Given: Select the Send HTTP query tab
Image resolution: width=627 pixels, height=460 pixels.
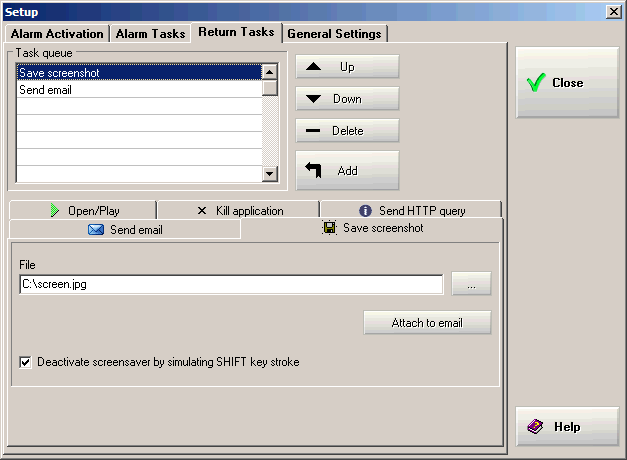Looking at the screenshot, I should 411,211.
